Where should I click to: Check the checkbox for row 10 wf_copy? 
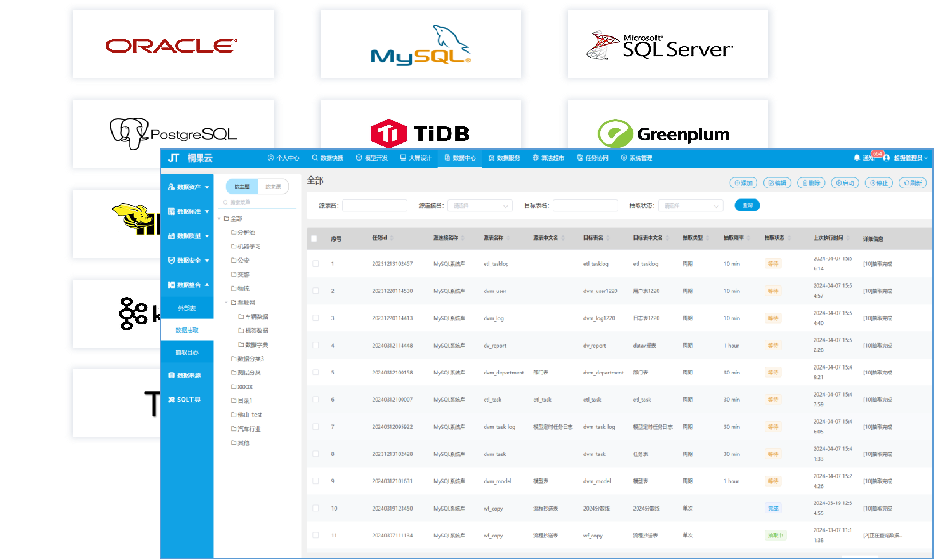pos(316,508)
